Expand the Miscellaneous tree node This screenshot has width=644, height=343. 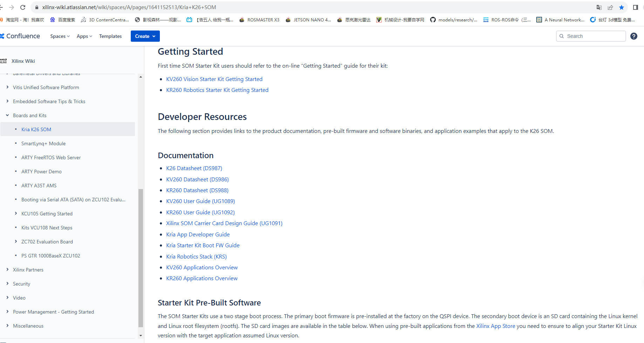click(7, 326)
